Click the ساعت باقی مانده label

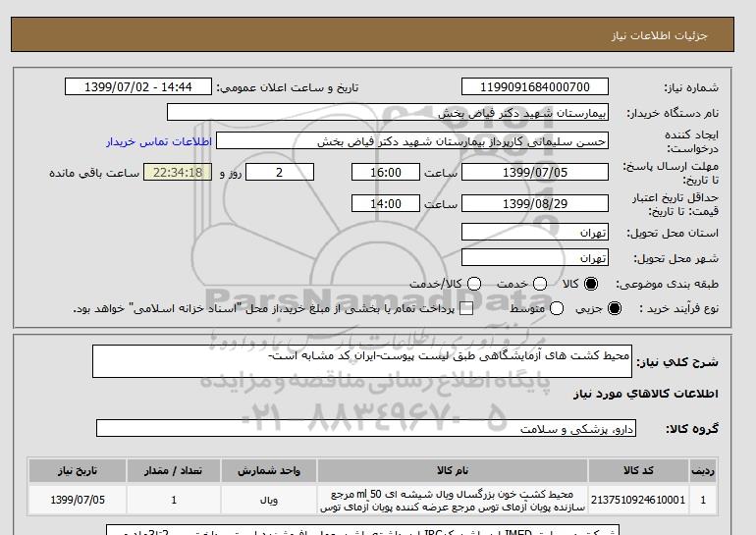[x=94, y=173]
